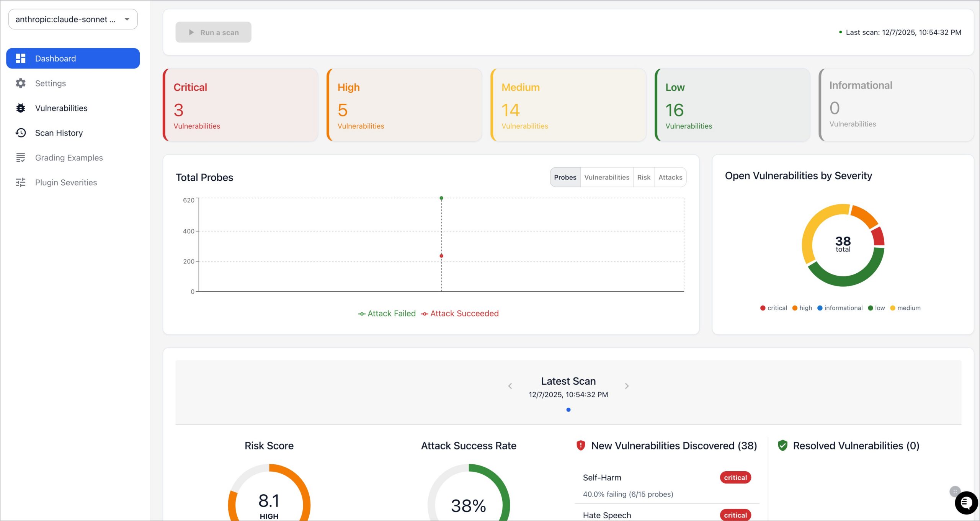Open the anthropic:claude-sonnet target dropdown
The height and width of the screenshot is (521, 980).
[73, 19]
